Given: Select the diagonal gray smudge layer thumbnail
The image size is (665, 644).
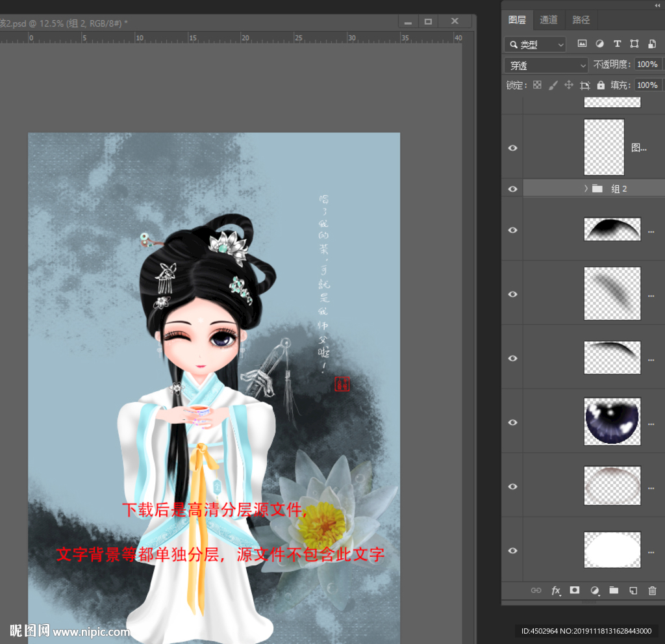Looking at the screenshot, I should click(612, 293).
